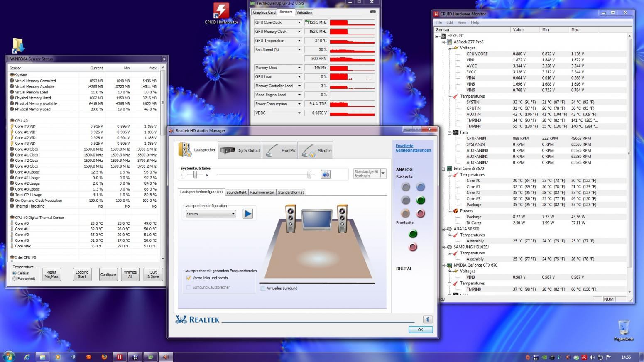Switch to Digital Output tab
Screen dimensions: 644x362
[240, 150]
